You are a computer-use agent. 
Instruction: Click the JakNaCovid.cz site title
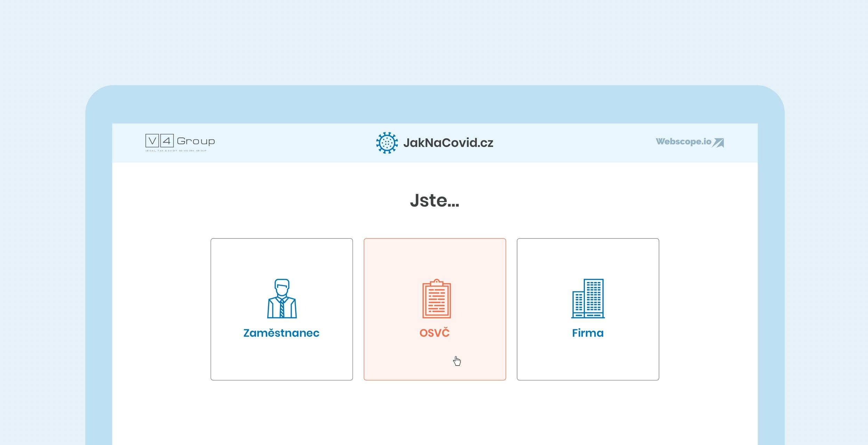pos(448,143)
